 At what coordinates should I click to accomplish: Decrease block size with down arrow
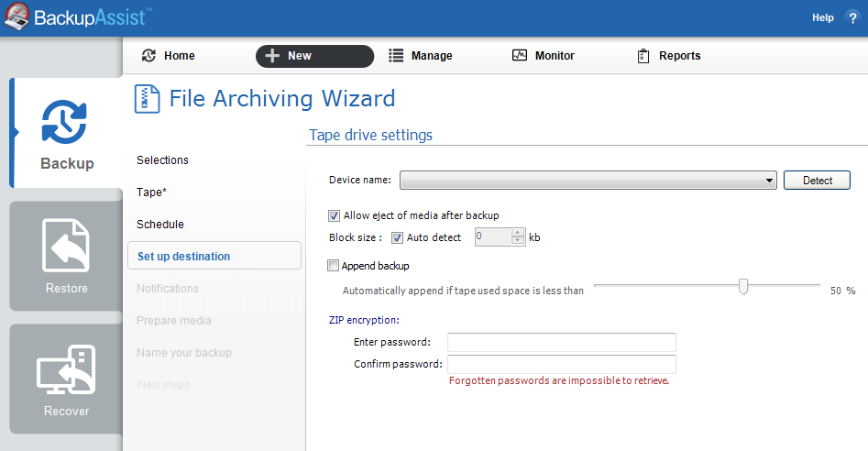(x=518, y=242)
